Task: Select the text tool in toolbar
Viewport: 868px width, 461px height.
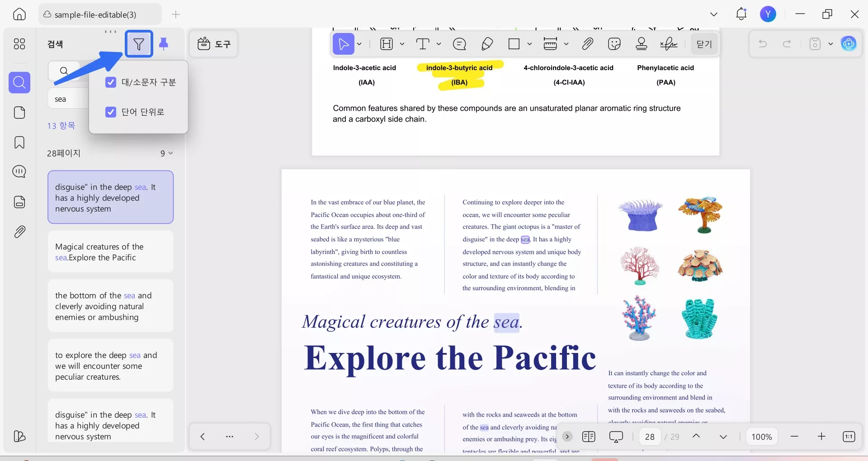Action: pos(423,44)
